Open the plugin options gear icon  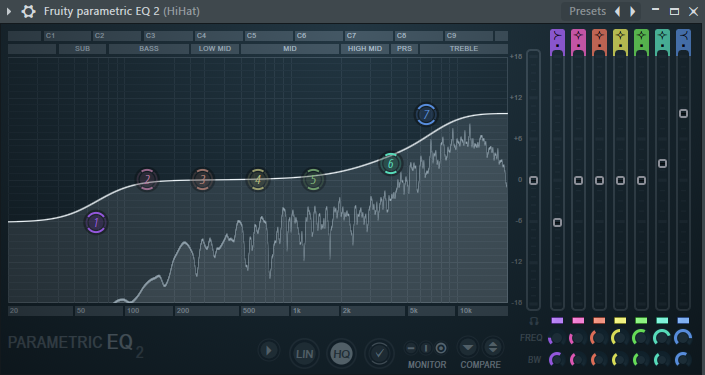pos(28,11)
